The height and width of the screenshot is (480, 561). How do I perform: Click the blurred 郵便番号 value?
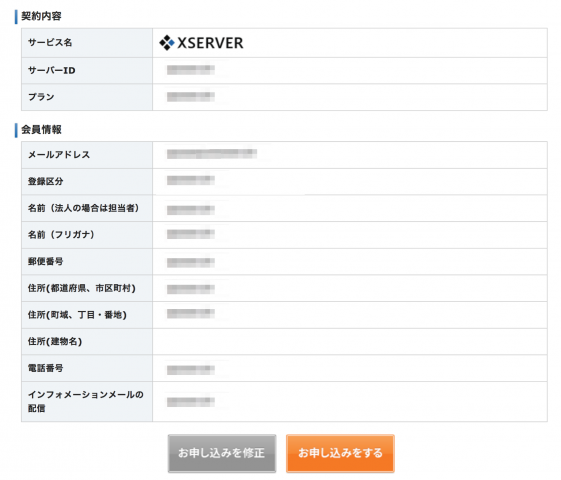(191, 262)
